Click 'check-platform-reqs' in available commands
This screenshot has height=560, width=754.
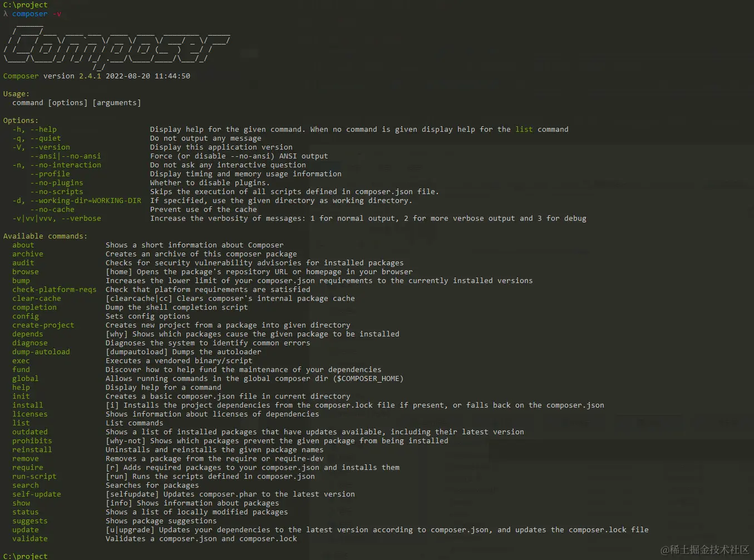pos(55,290)
